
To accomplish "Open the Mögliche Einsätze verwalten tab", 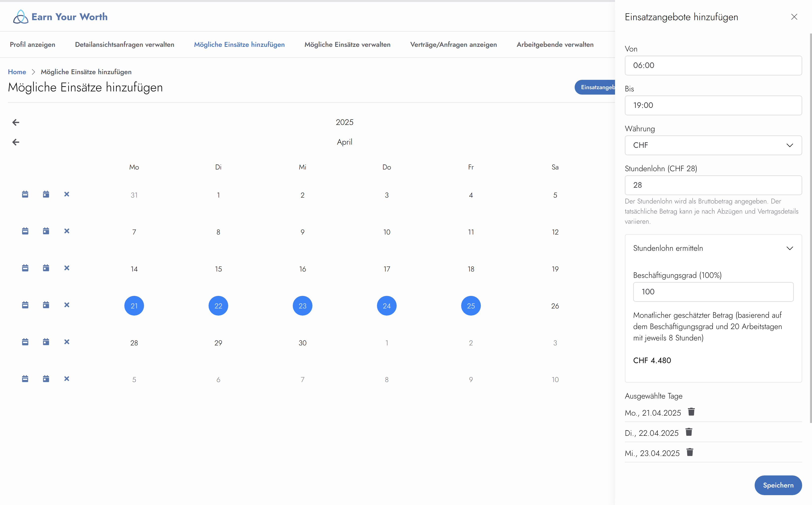I will (x=347, y=44).
